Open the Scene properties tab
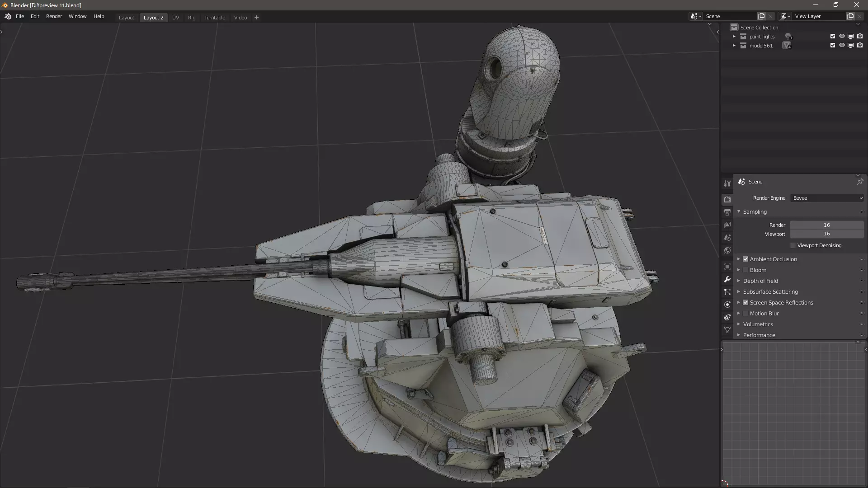868x488 pixels. tap(727, 237)
